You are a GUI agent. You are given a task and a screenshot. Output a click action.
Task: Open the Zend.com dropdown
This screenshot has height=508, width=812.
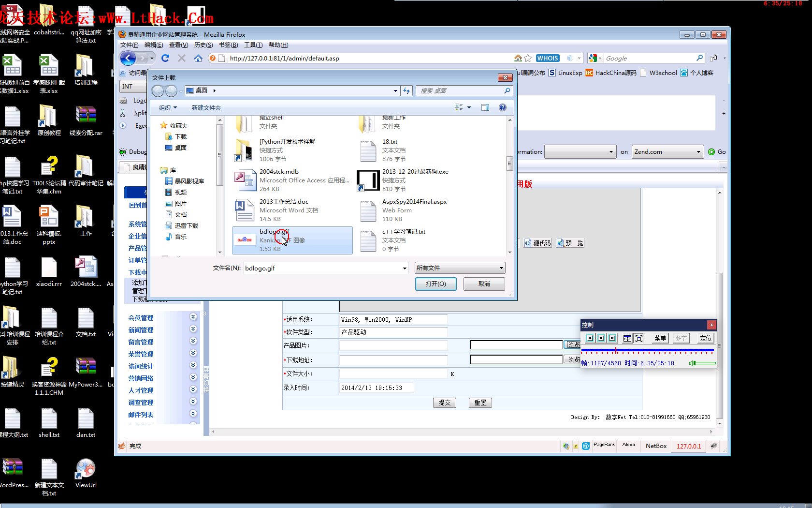(x=667, y=152)
